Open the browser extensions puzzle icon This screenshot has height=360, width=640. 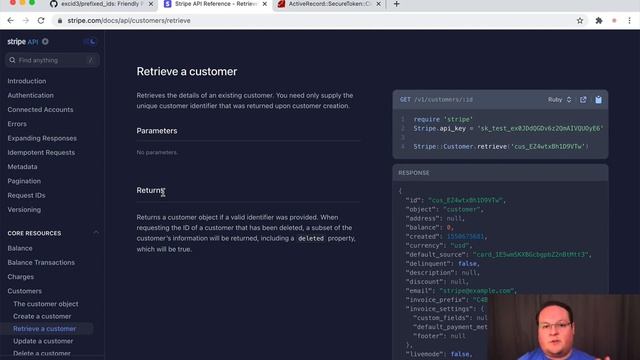[599, 20]
